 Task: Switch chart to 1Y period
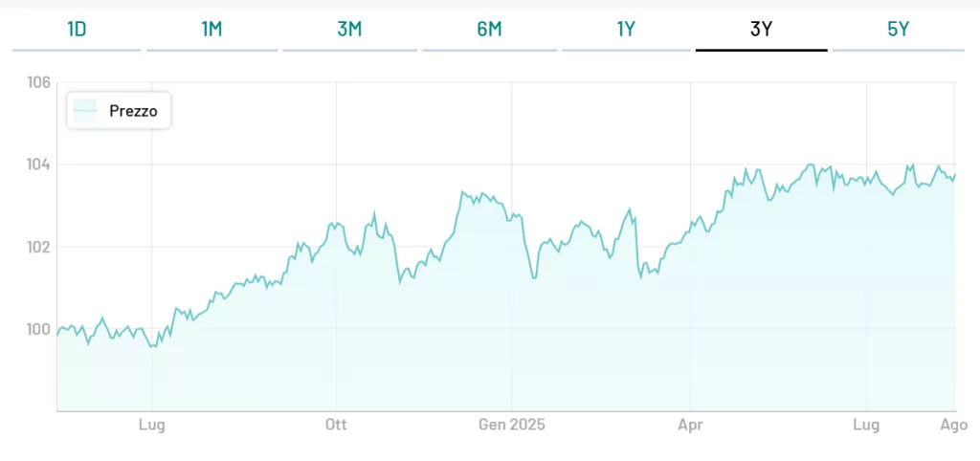click(626, 29)
